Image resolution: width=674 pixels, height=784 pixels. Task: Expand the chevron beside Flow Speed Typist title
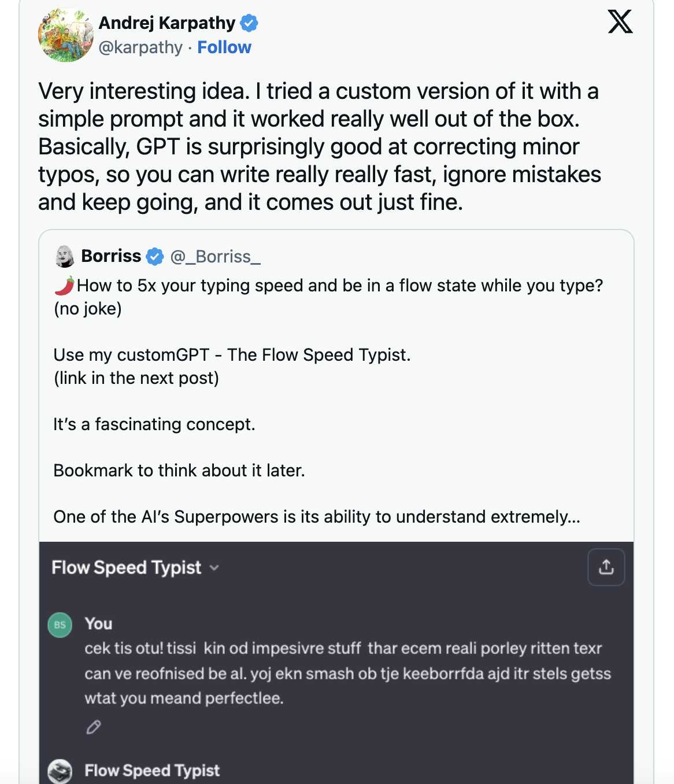coord(214,568)
